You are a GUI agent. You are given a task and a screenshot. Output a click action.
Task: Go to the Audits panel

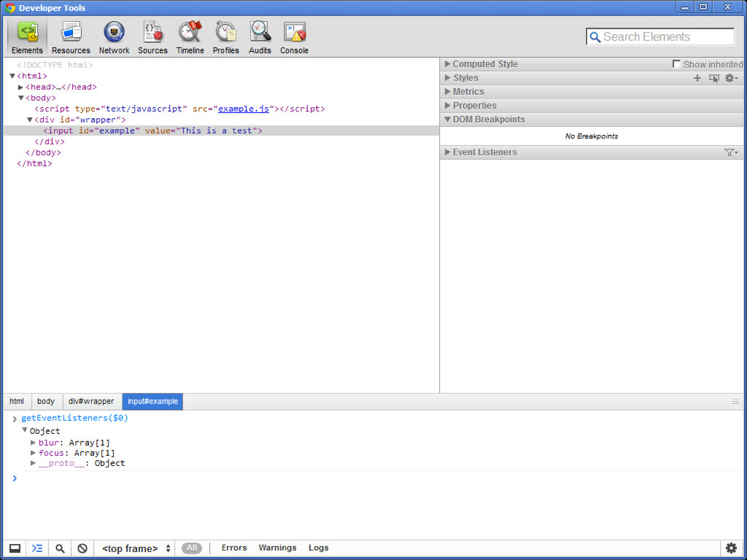point(260,38)
